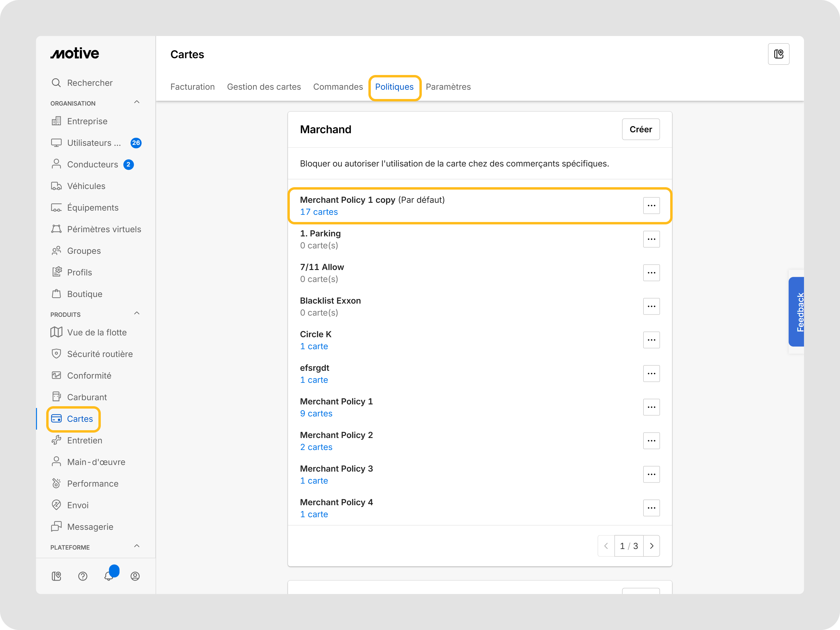
Task: Click the Boutique shopping bag icon
Action: coord(56,293)
